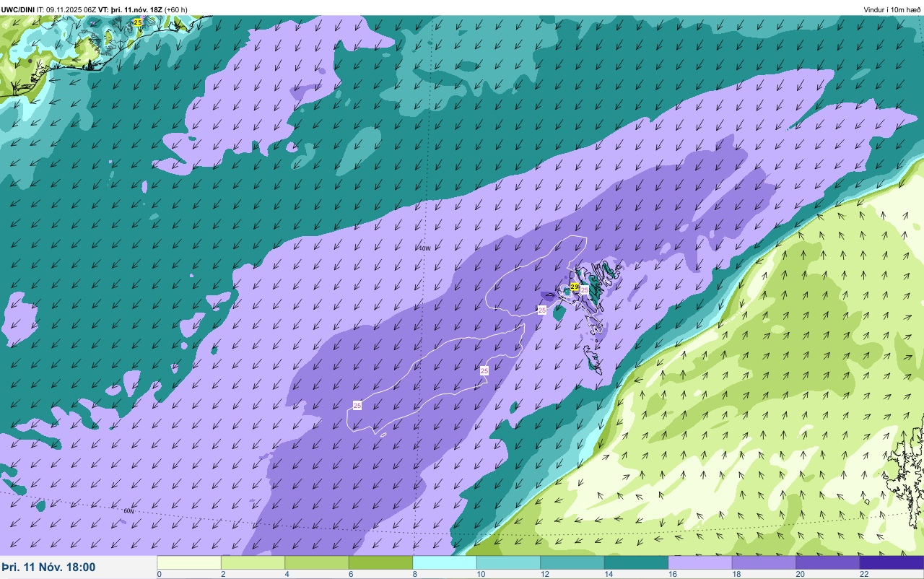The width and height of the screenshot is (924, 579).
Task: Select the 18–20 medium purple legend swatch
Action: tap(764, 562)
